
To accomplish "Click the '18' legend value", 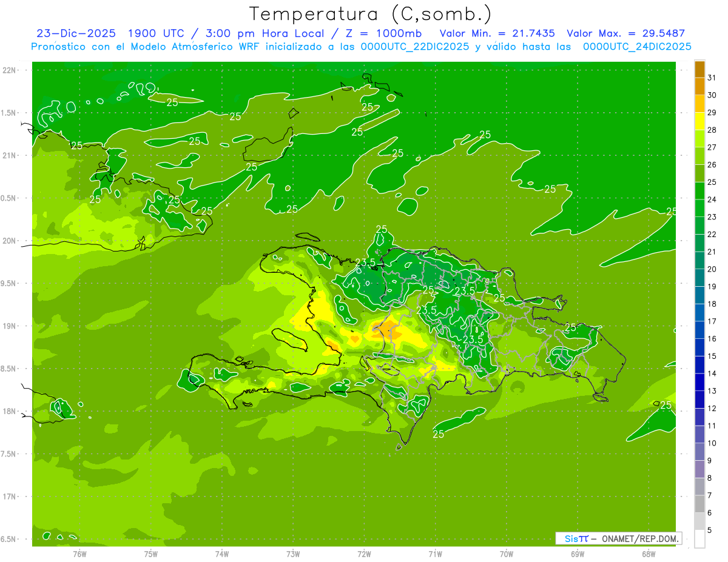I will pyautogui.click(x=712, y=304).
